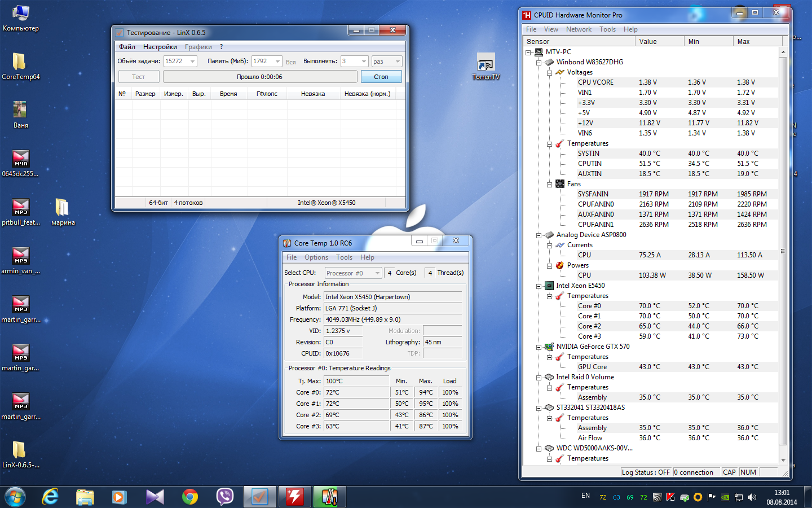Image resolution: width=812 pixels, height=508 pixels.
Task: Click the Время column header in LinX
Action: [228, 94]
